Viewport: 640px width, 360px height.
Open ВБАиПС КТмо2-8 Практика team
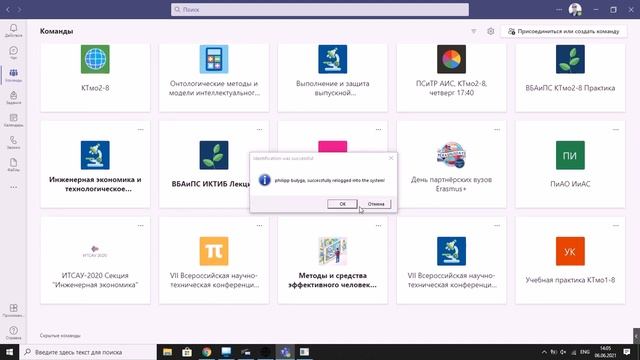[570, 78]
